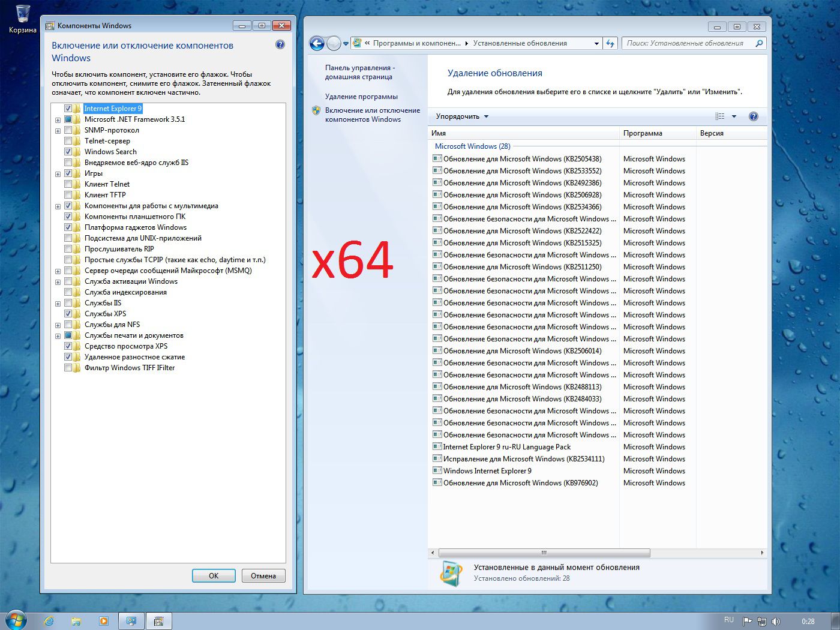Click the clock showing 0:28
840x630 pixels.
[808, 621]
